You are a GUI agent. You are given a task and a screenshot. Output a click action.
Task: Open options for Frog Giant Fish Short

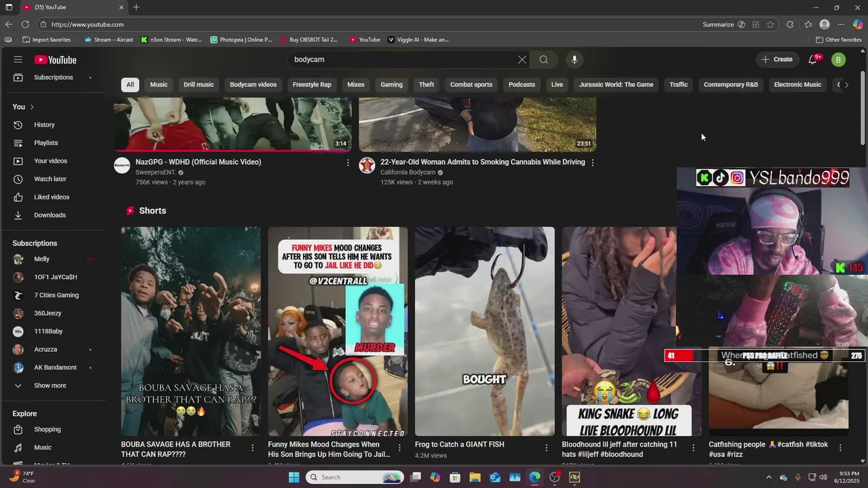[x=547, y=448]
